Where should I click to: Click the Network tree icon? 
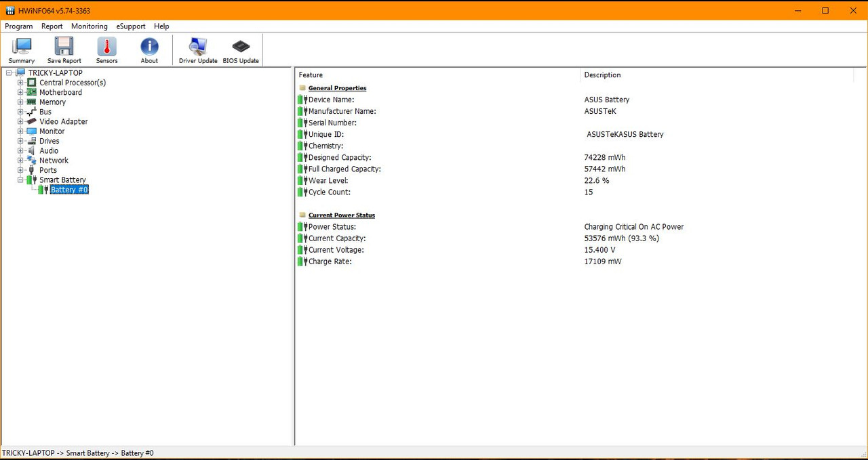coord(32,161)
